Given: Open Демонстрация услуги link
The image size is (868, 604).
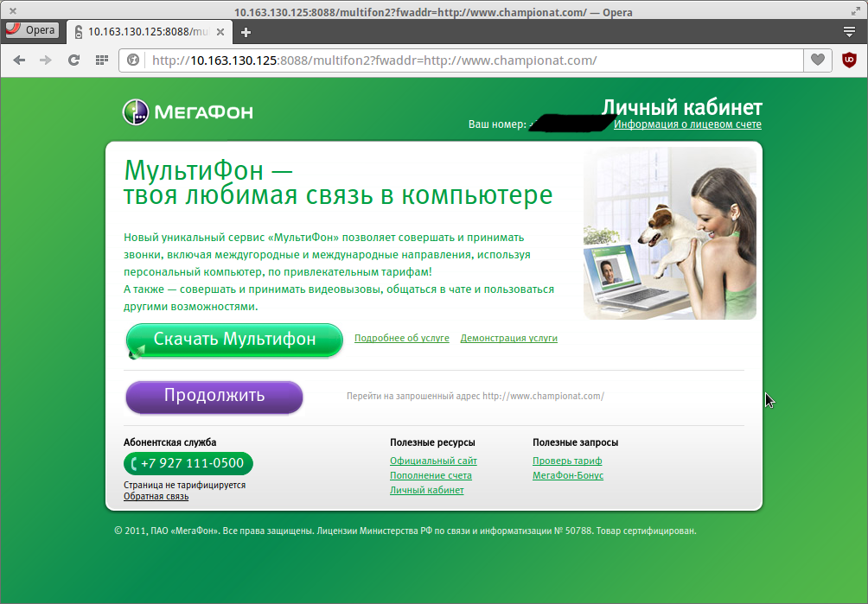Looking at the screenshot, I should coord(508,338).
